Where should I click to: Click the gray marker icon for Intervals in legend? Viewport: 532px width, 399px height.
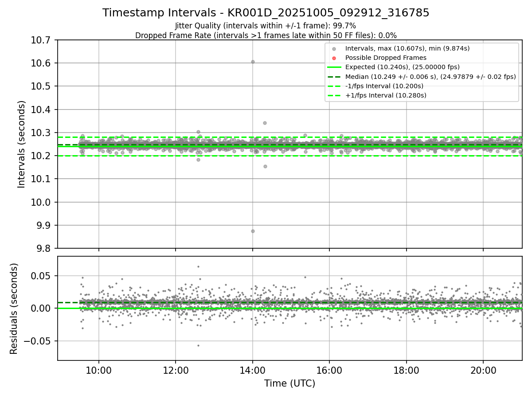334,49
